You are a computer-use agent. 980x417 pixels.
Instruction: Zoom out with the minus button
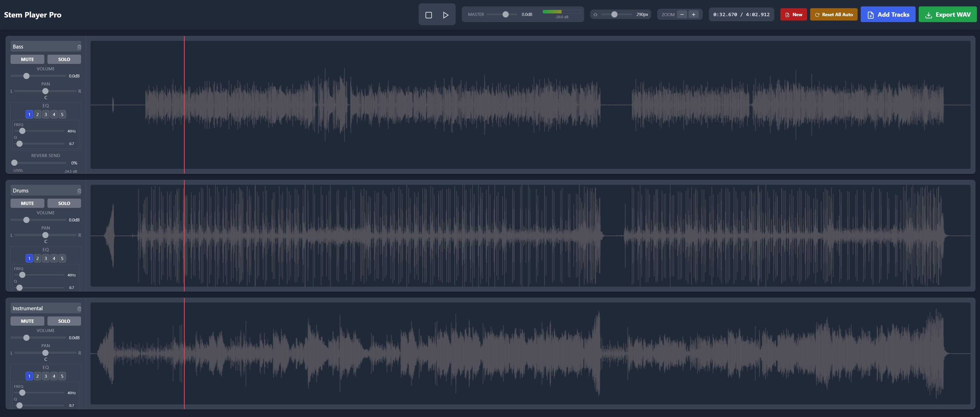pos(682,14)
